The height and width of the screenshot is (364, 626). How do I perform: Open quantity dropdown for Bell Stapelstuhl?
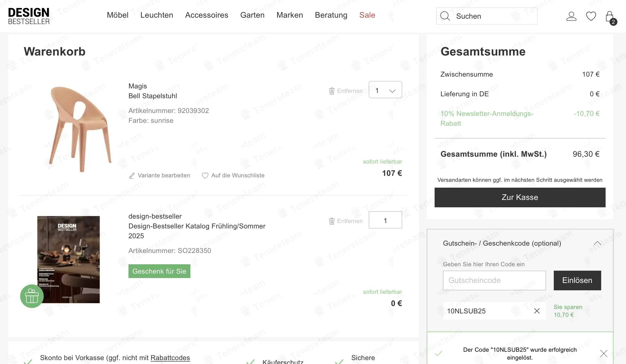point(385,90)
